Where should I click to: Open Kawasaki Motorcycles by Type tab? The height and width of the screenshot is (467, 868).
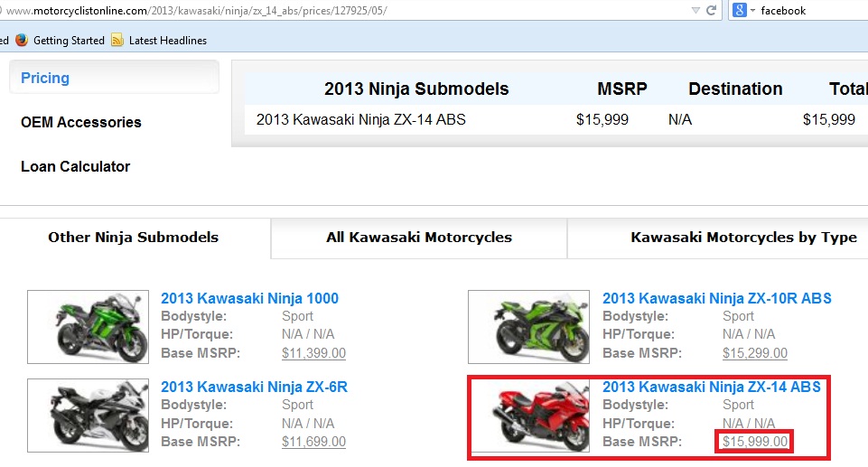click(742, 238)
